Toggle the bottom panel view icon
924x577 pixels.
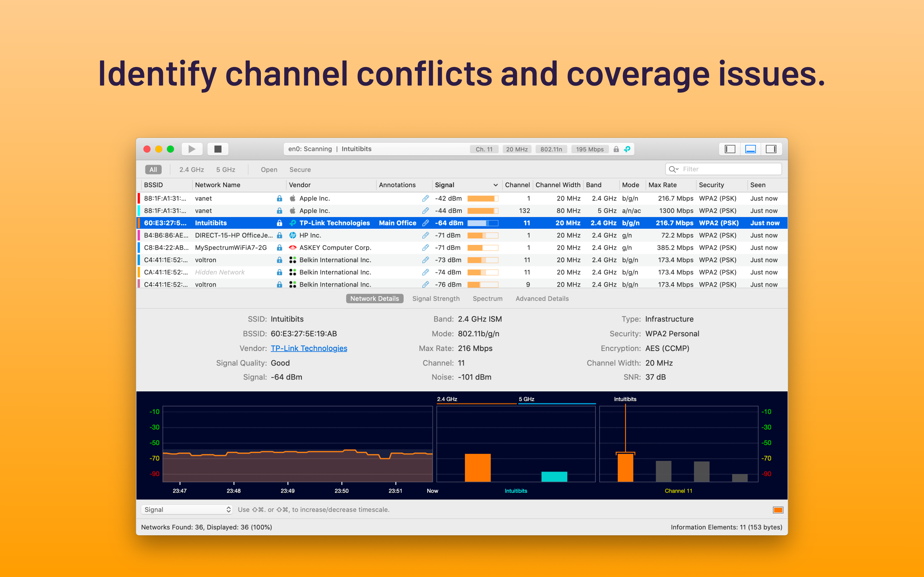pos(750,149)
